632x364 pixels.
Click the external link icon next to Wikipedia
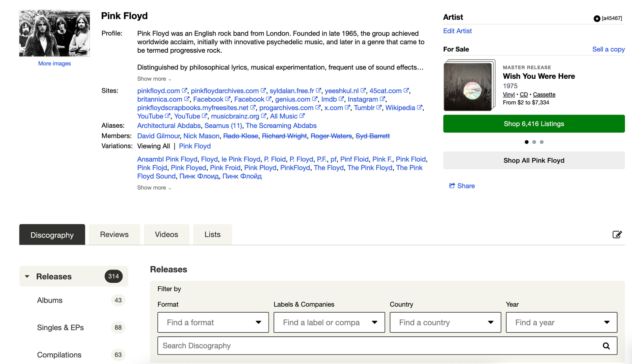pos(420,108)
